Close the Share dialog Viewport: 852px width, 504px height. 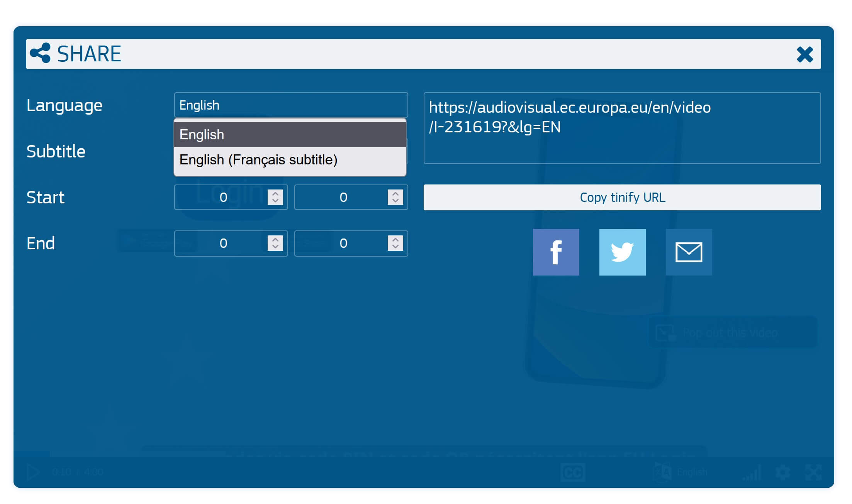pos(805,54)
